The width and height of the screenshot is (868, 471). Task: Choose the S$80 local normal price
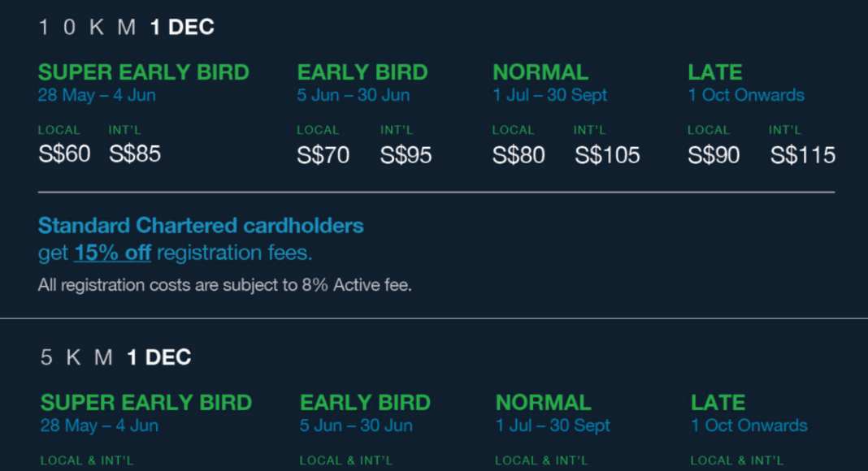click(519, 155)
